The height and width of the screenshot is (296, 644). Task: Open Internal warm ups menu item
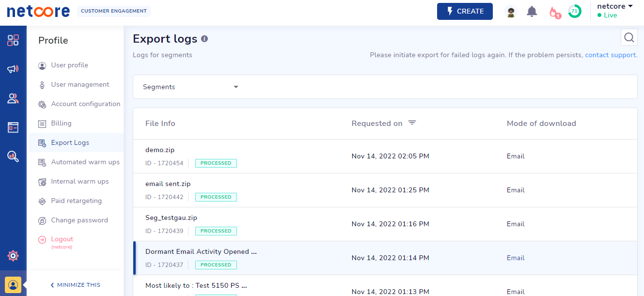coord(80,181)
